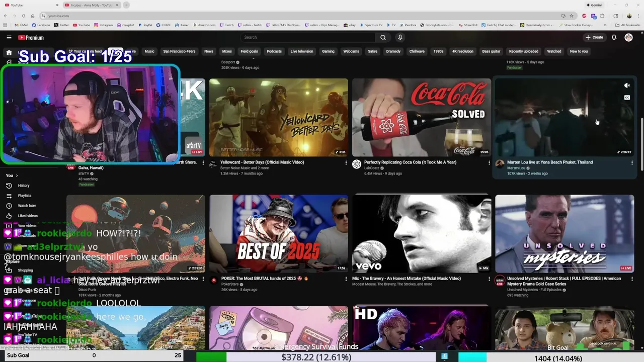Click the page vertical scrollbar
Image resolution: width=644 pixels, height=362 pixels.
coord(641,143)
